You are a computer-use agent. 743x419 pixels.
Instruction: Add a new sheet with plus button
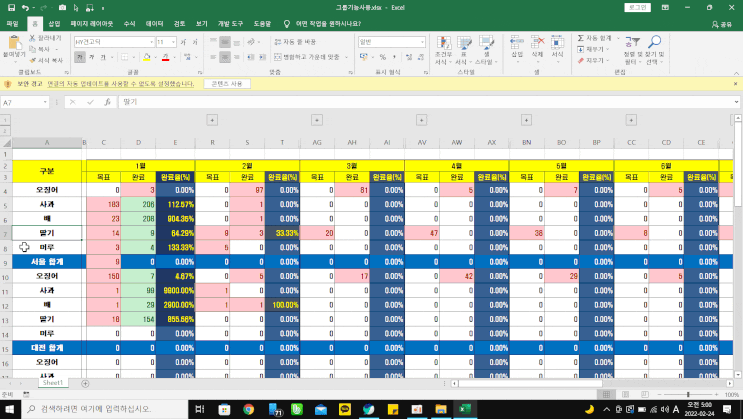click(x=85, y=383)
